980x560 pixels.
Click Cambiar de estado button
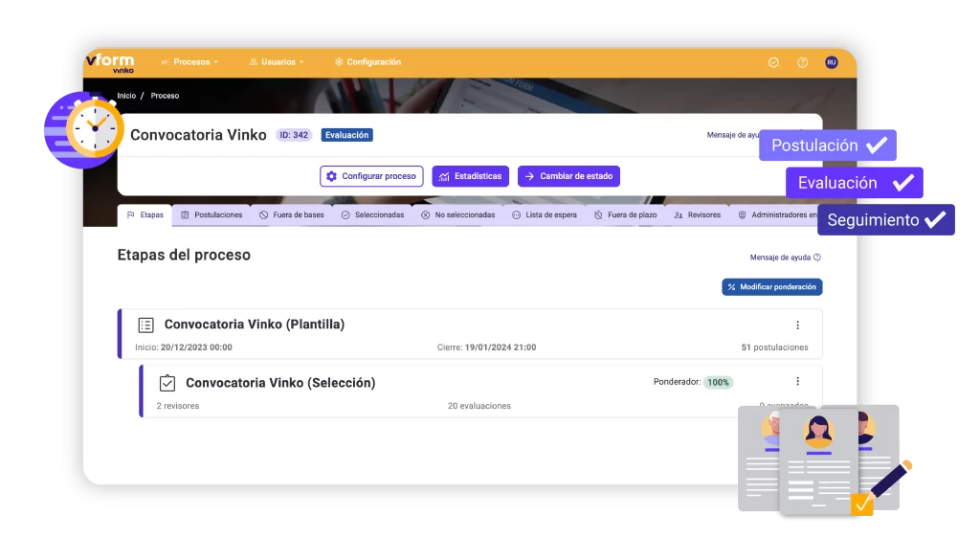pos(568,176)
